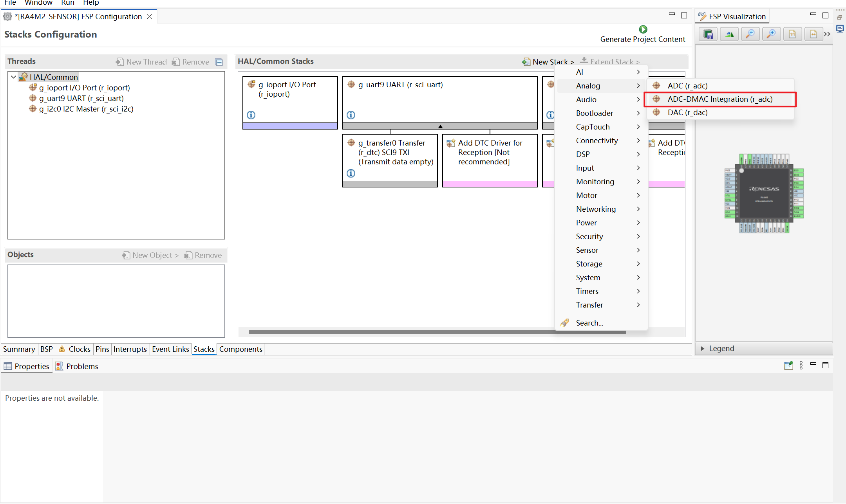Screen dimensions: 846x504
Task: Click the fit-to-width page icon
Action: (x=813, y=34)
